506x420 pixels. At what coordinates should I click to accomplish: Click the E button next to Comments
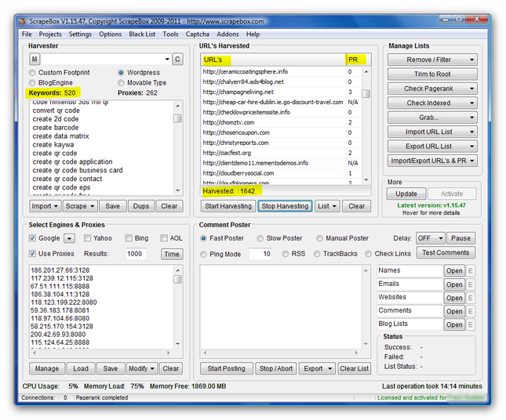click(471, 311)
